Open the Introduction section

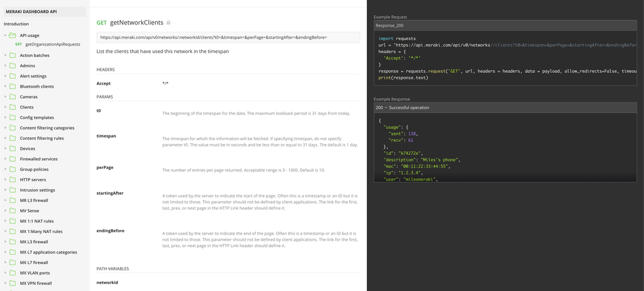coord(16,24)
